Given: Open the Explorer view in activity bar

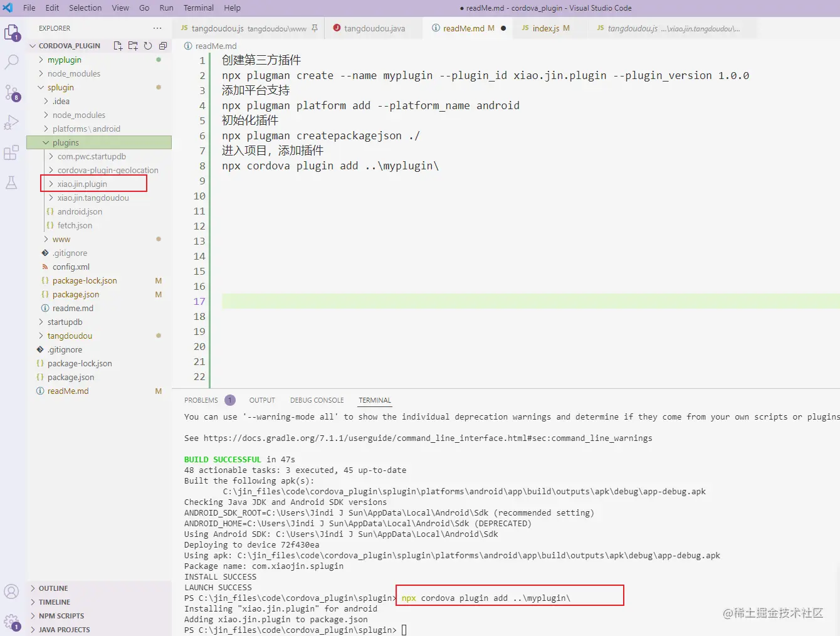Looking at the screenshot, I should point(12,33).
